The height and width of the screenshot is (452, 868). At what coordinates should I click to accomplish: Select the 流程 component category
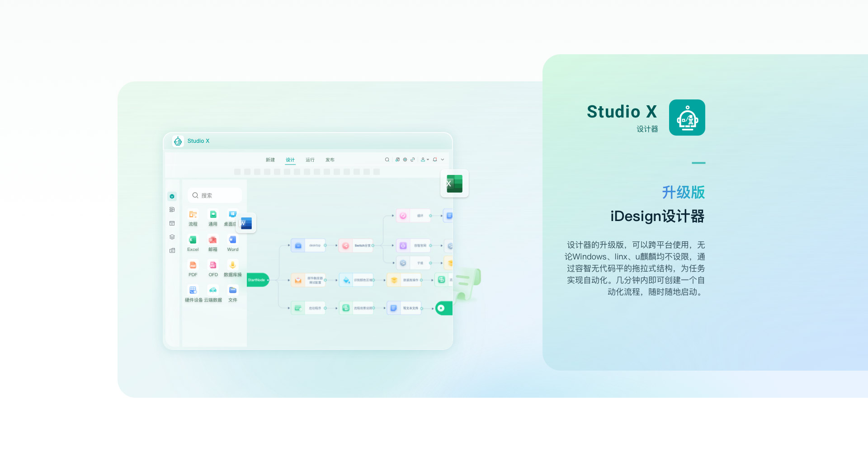tap(193, 218)
